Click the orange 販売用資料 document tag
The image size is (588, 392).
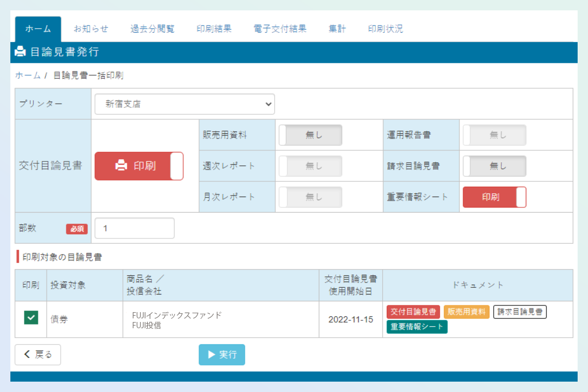(x=467, y=312)
